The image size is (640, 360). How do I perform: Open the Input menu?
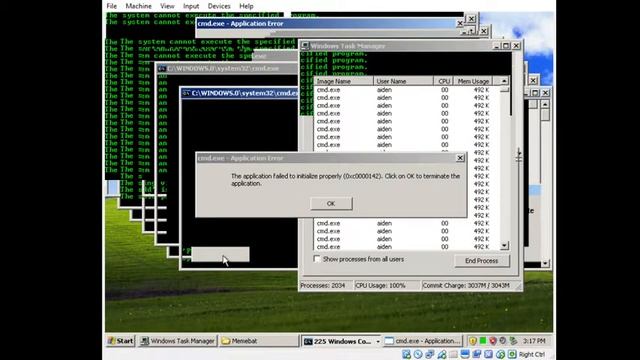point(191,6)
